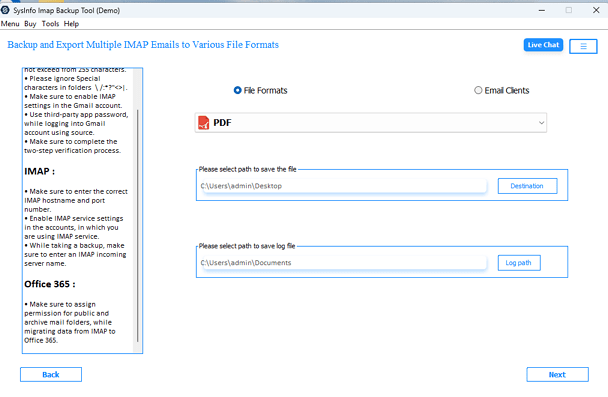608x397 pixels.
Task: Click the red PDF file format icon
Action: 204,123
